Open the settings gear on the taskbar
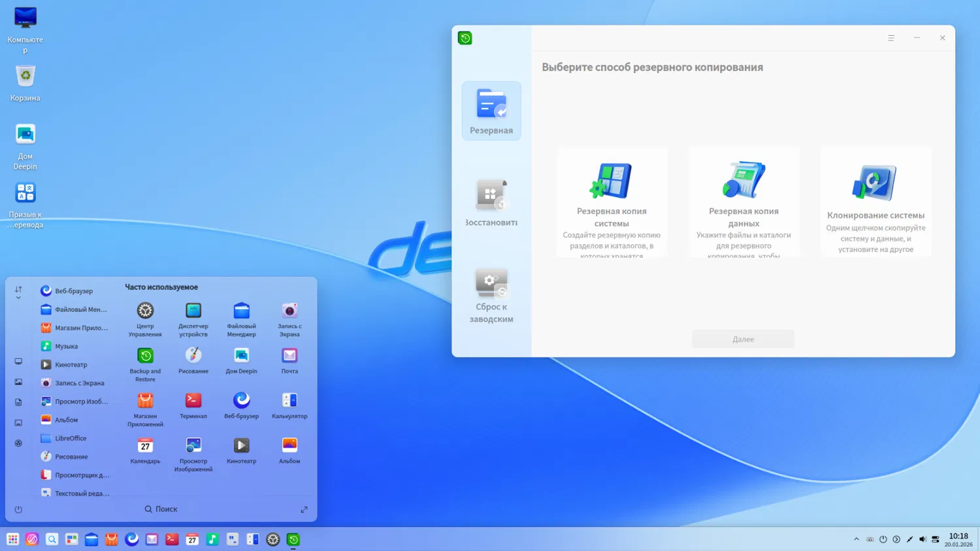The image size is (980, 551). coord(273,539)
